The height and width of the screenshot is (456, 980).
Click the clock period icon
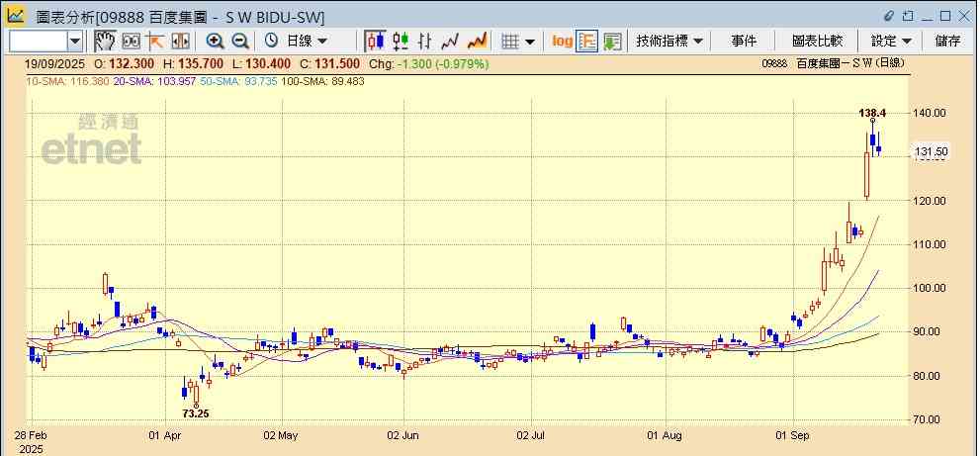(271, 42)
